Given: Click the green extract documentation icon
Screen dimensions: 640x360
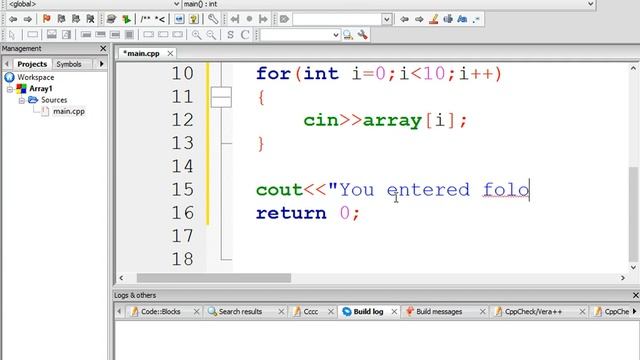Looking at the screenshot, I should [126, 19].
